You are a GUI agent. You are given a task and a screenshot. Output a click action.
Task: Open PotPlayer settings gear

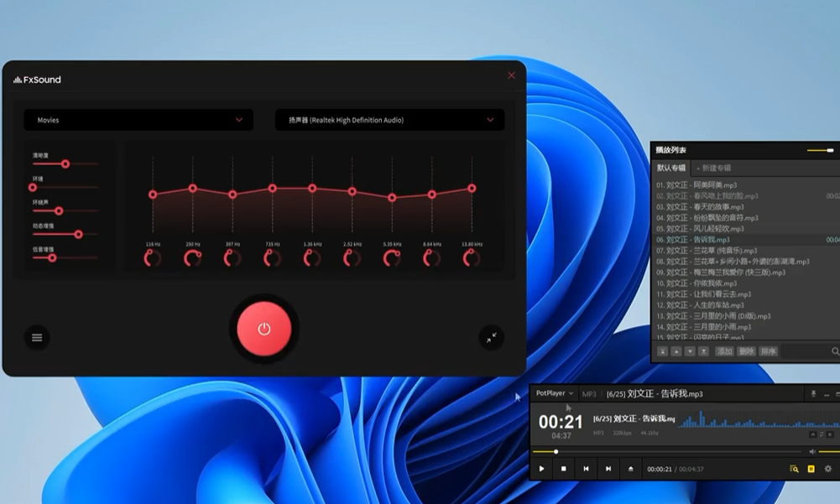828,469
